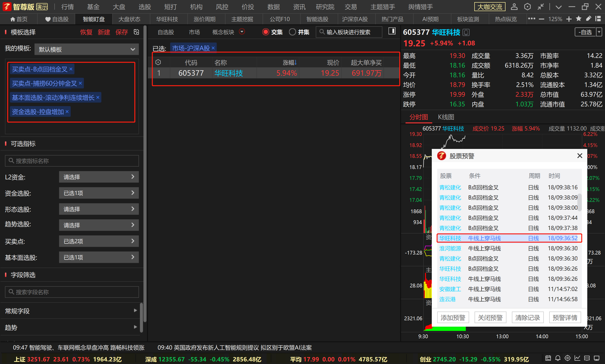Remove the 买卖点-捕捞60分钟金叉 tag
The image size is (605, 364).
[80, 83]
